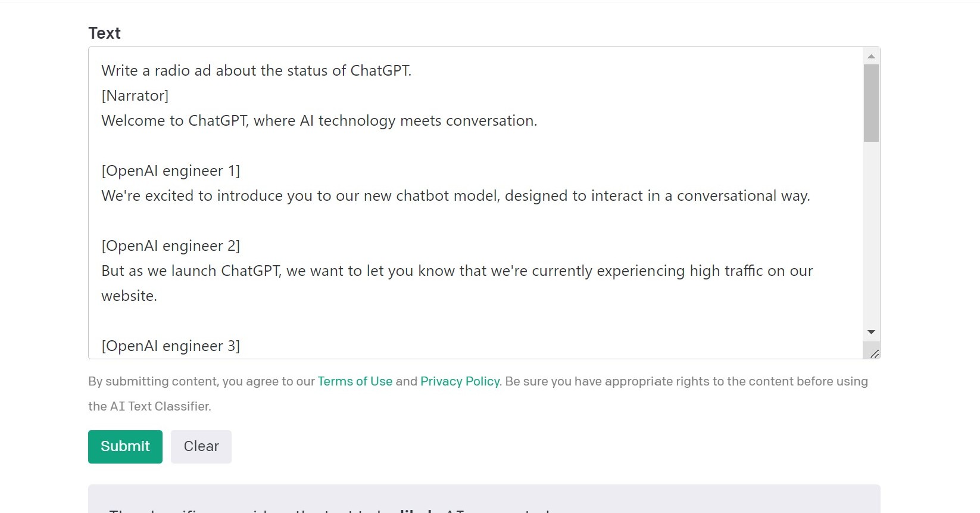
Task: Click the text box scroll down arrow
Action: (x=871, y=332)
